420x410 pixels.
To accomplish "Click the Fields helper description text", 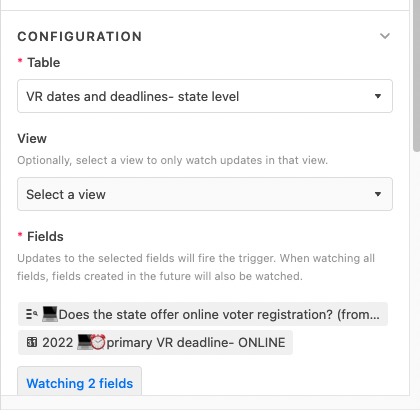I will (x=196, y=267).
